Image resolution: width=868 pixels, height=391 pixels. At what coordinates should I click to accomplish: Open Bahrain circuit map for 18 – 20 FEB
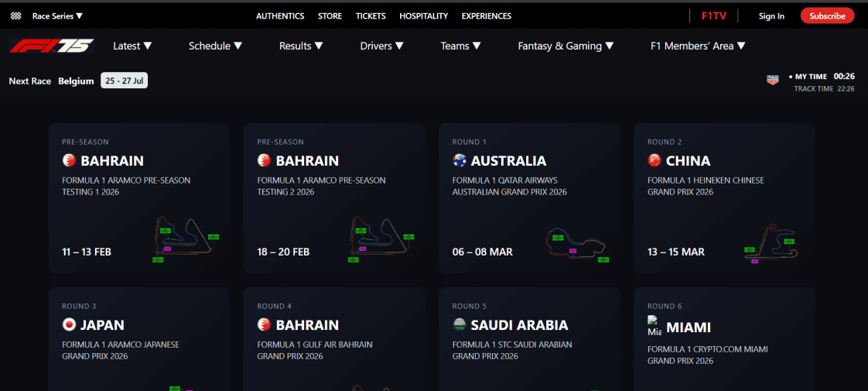[381, 239]
